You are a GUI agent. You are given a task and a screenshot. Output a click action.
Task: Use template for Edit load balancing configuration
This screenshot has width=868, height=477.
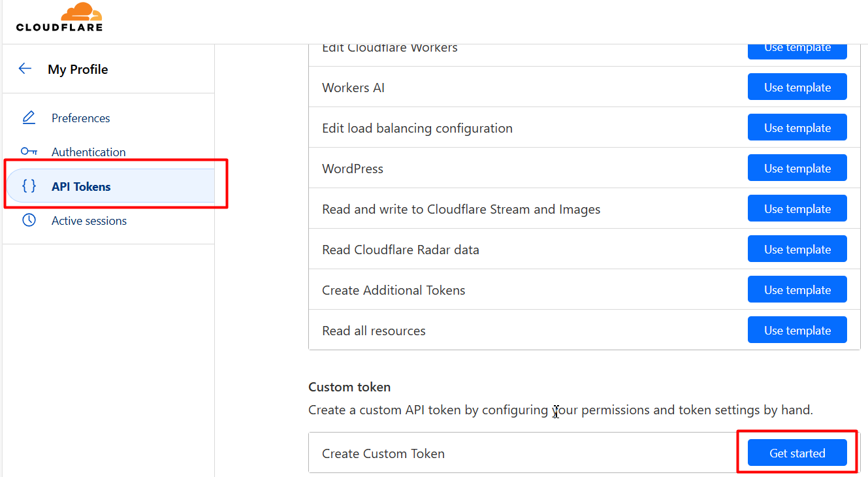coord(797,127)
